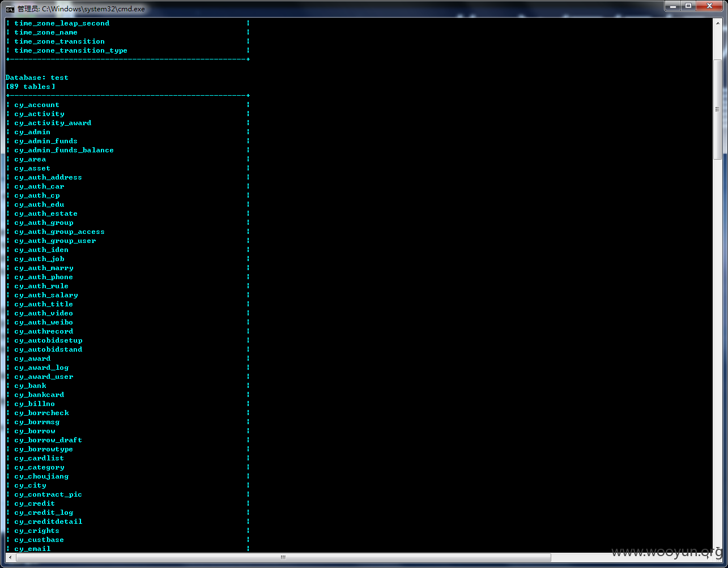Click the 'cy_award_user' table name
The image size is (728, 568).
tap(44, 377)
